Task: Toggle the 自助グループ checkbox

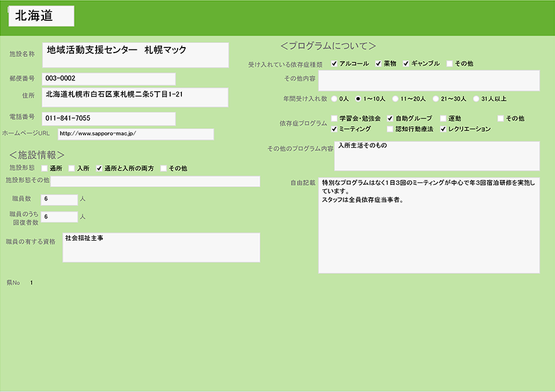Action: tap(390, 118)
